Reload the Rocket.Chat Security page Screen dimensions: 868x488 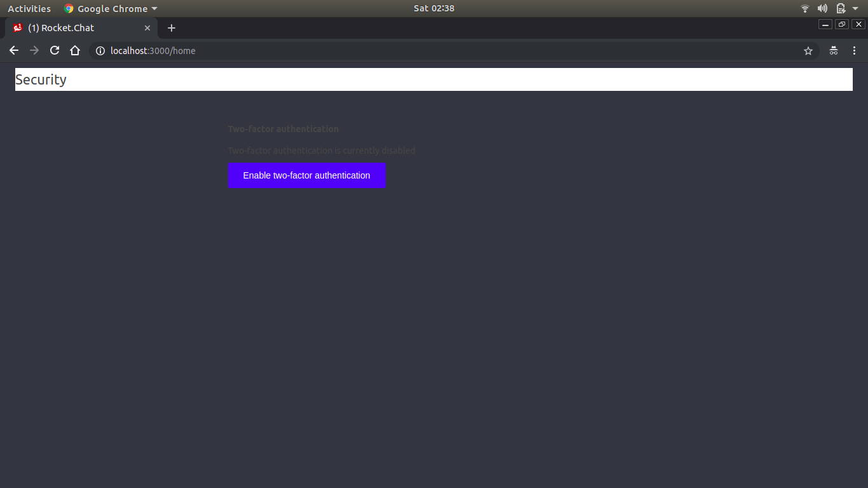(55, 50)
